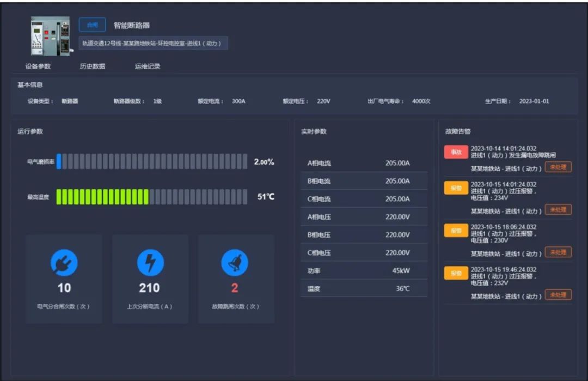
Task: Open the 设备参数 tab
Action: click(x=38, y=66)
